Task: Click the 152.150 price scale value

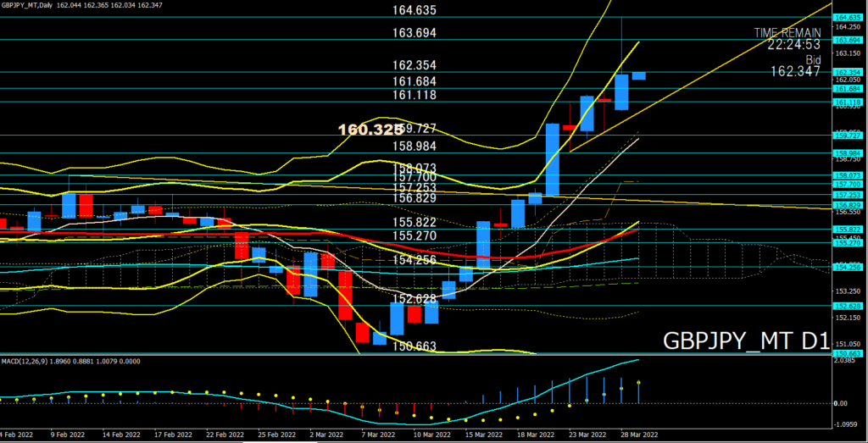Action: [x=847, y=318]
